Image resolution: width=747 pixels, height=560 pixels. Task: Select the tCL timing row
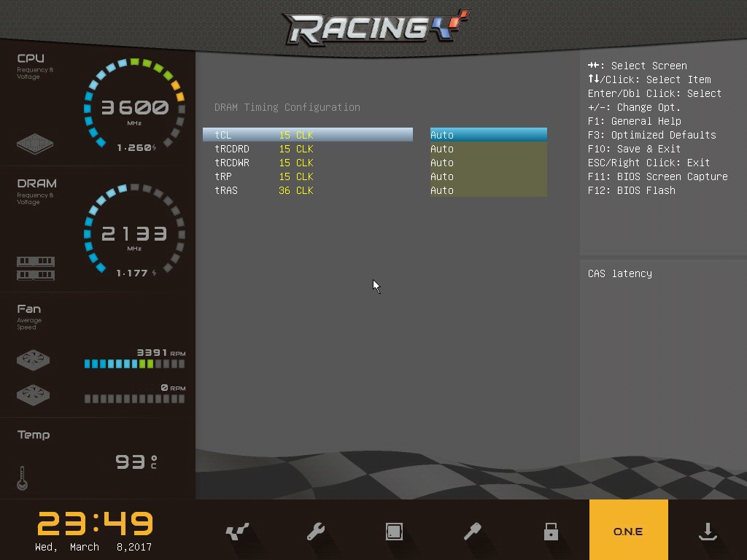[307, 135]
